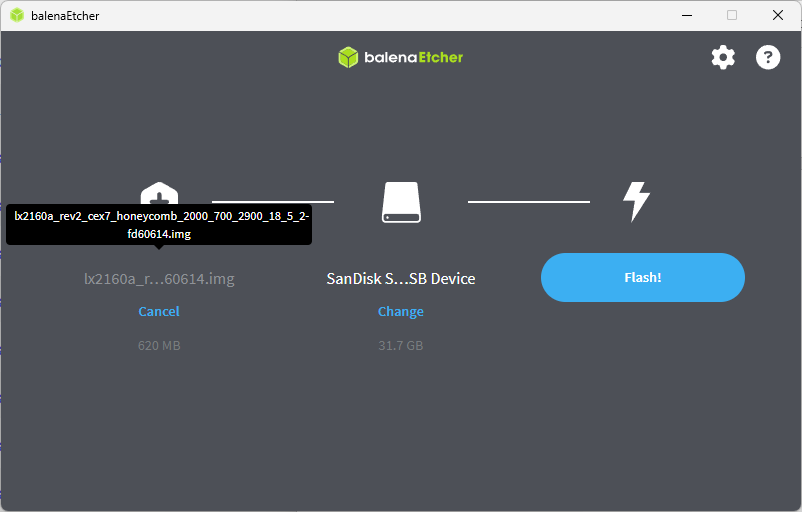This screenshot has width=802, height=512.
Task: Open the help question mark icon
Action: click(768, 57)
